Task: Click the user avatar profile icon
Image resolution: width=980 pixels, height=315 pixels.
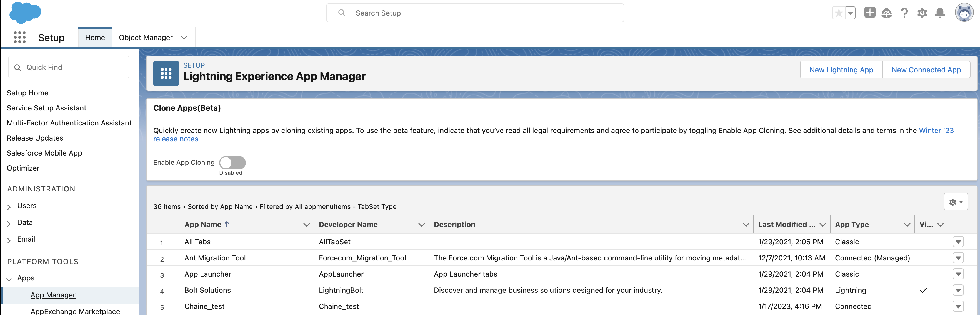Action: 964,13
